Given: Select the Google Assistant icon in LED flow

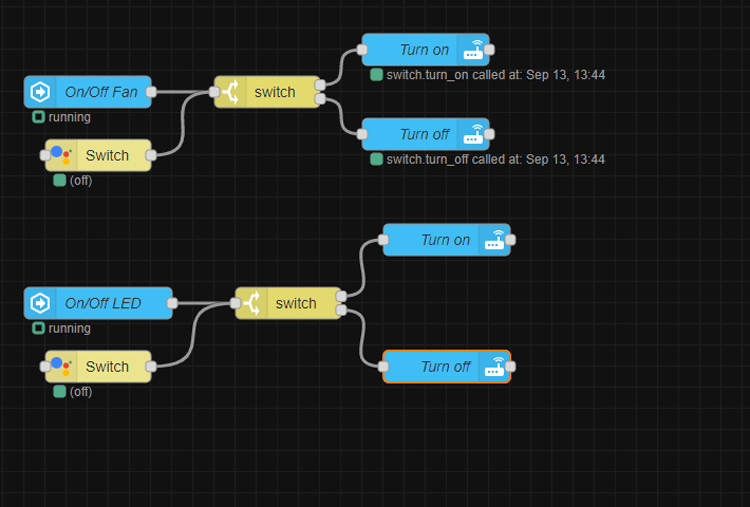Looking at the screenshot, I should pos(62,366).
